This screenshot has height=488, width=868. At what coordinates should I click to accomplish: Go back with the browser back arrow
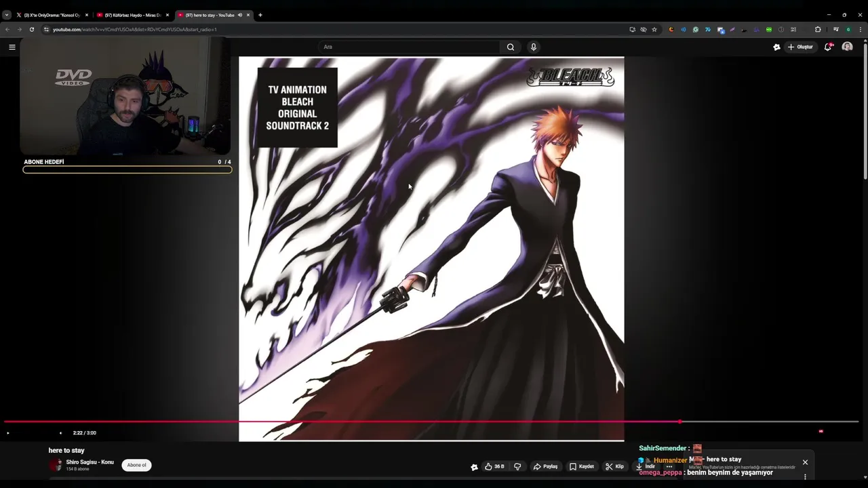point(7,29)
